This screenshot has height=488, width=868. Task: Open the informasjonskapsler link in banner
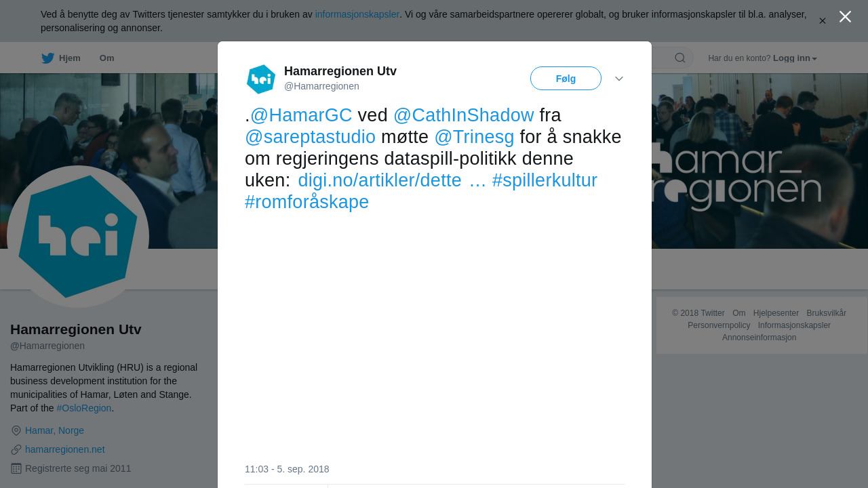click(x=357, y=14)
